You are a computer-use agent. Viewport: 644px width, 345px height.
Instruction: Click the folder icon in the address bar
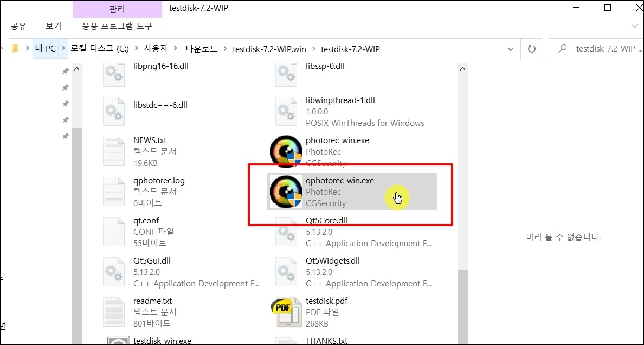pos(16,49)
